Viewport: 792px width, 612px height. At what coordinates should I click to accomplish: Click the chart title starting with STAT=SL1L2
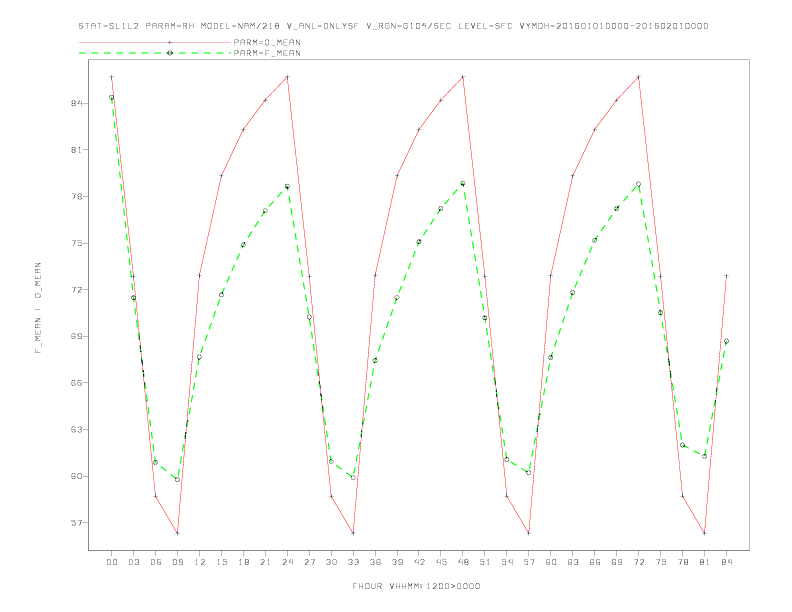[393, 26]
